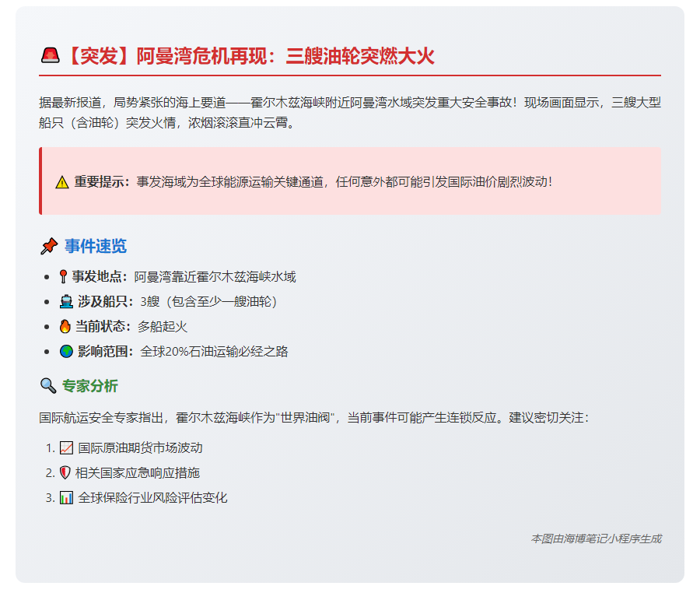This screenshot has width=700, height=607.
Task: Click list item 全球保险行业风险评估变化
Action: click(152, 498)
